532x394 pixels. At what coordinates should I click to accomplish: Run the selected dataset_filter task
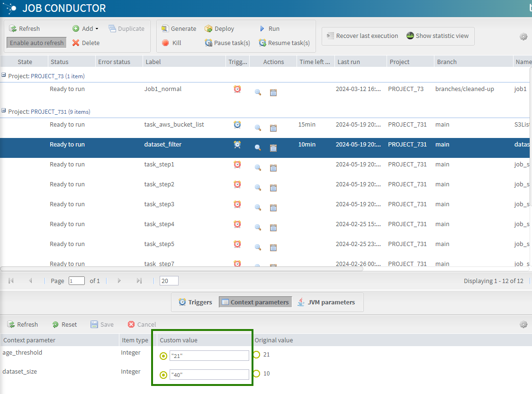coord(269,28)
